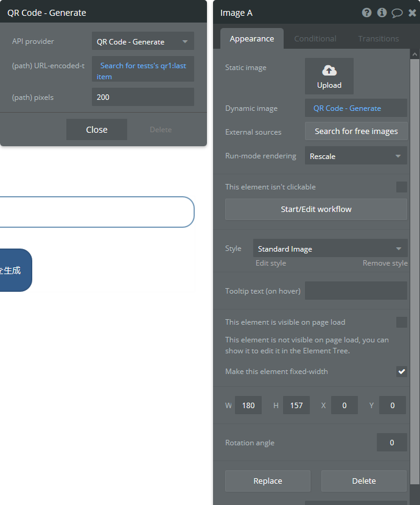The width and height of the screenshot is (420, 505).
Task: Click the rounded input element on canvas
Action: [x=97, y=212]
